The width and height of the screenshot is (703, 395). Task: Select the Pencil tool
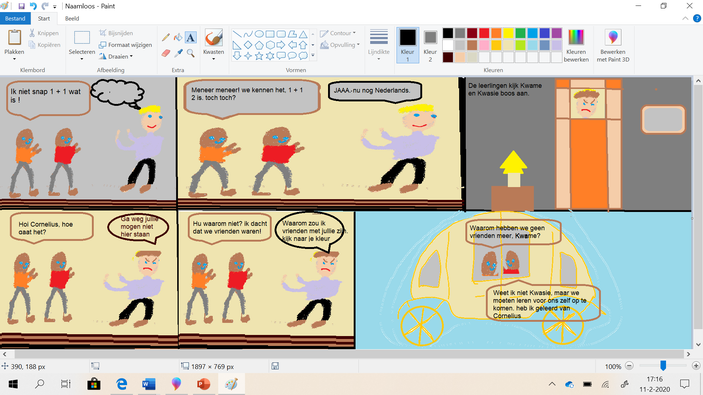point(165,38)
